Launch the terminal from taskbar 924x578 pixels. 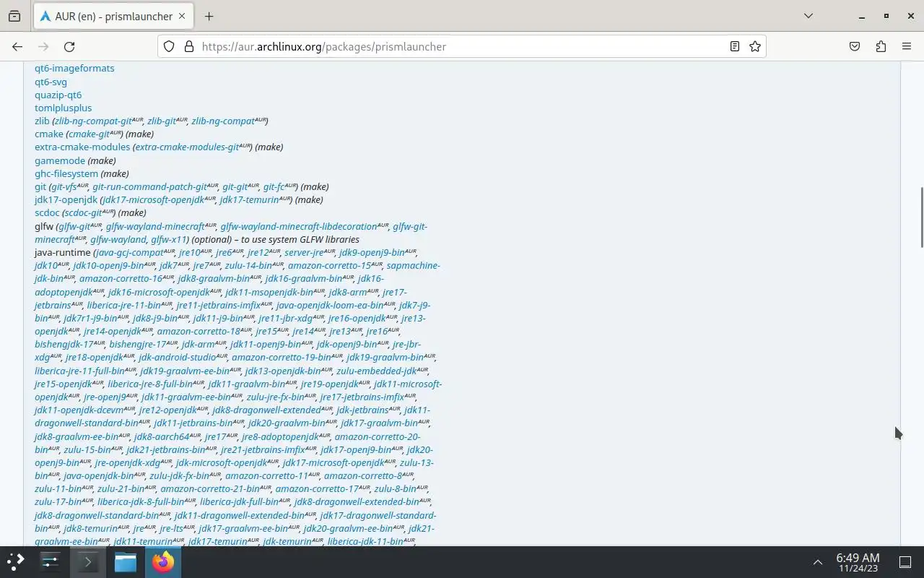coord(87,561)
